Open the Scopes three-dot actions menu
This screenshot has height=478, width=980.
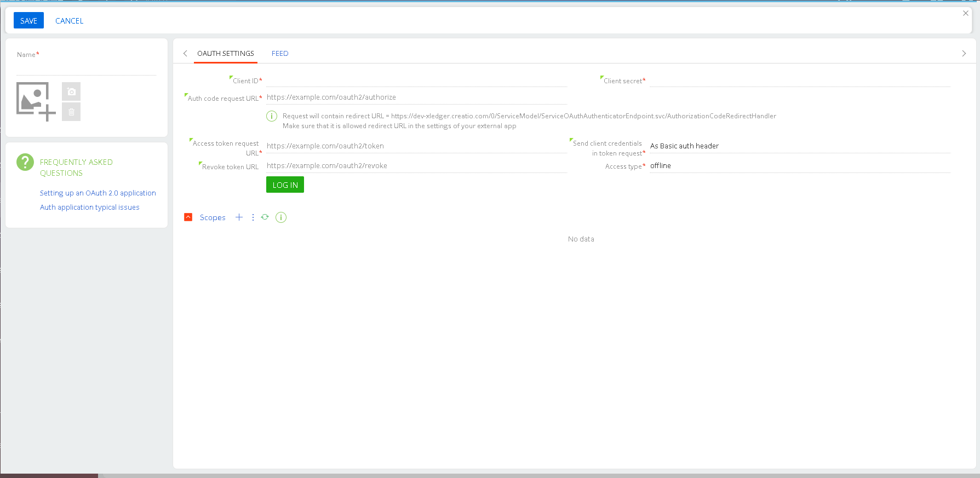click(253, 217)
